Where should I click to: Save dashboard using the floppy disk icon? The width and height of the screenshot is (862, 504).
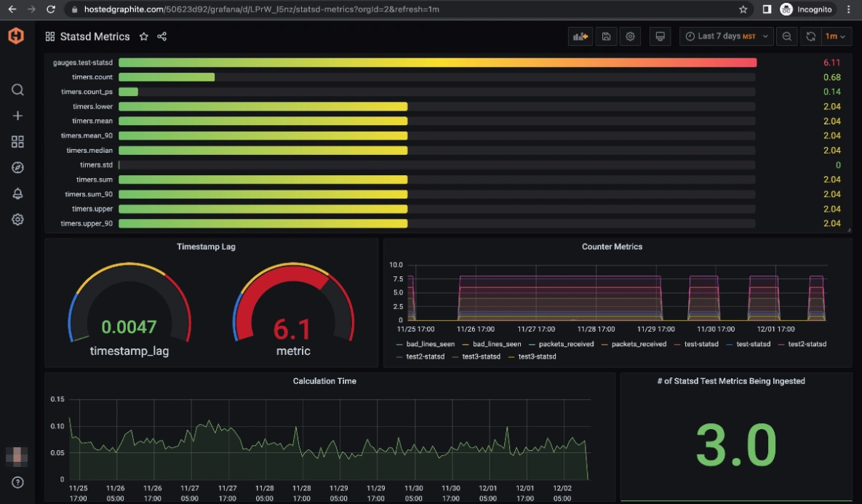point(605,36)
